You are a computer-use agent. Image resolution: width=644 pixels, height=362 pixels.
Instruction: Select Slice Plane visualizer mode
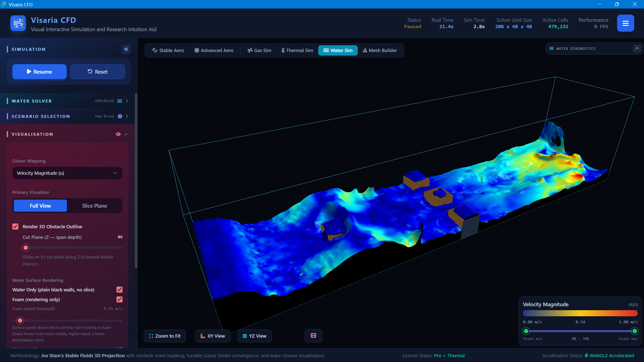[x=95, y=206]
